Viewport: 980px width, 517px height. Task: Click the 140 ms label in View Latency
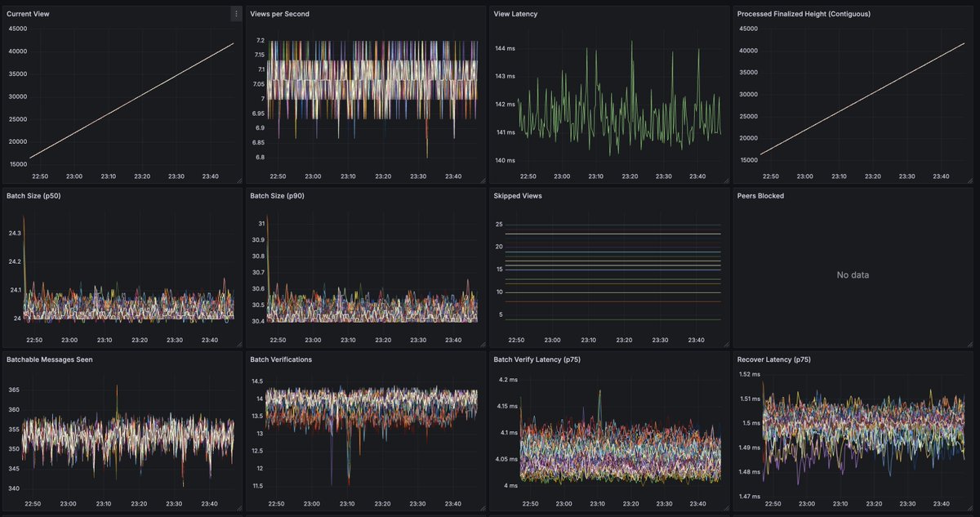pos(505,161)
